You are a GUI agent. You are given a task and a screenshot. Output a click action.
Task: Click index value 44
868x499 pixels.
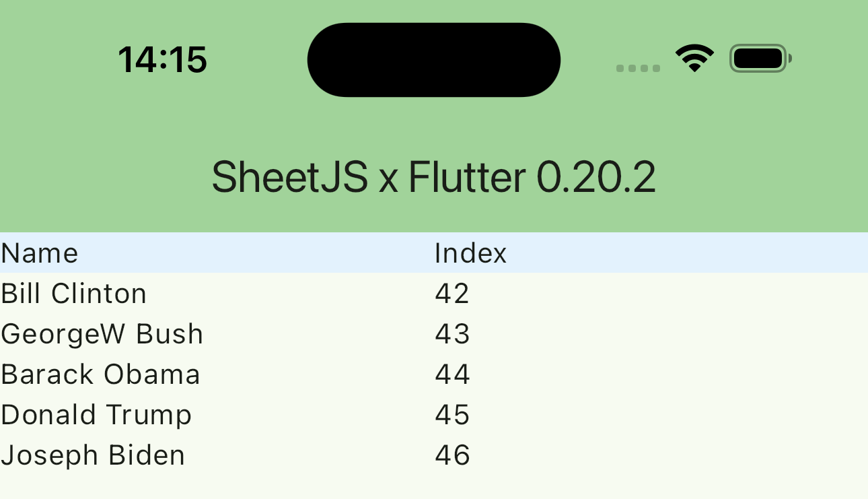(452, 374)
